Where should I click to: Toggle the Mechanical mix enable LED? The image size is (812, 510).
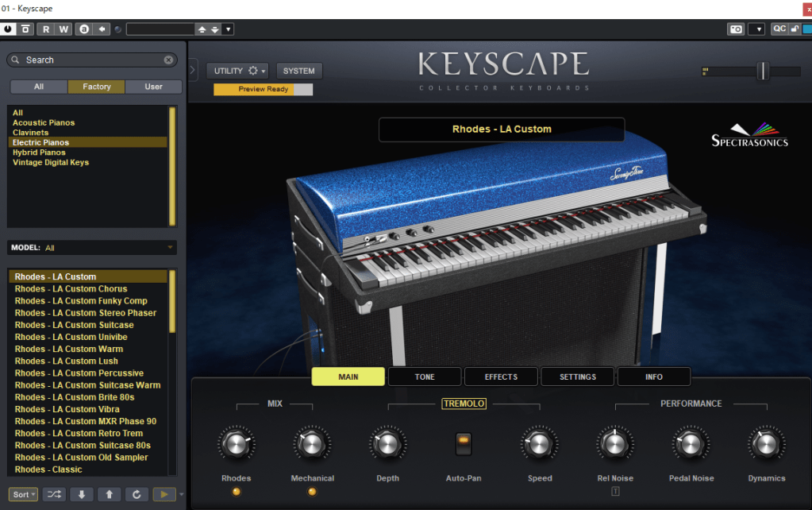click(312, 492)
